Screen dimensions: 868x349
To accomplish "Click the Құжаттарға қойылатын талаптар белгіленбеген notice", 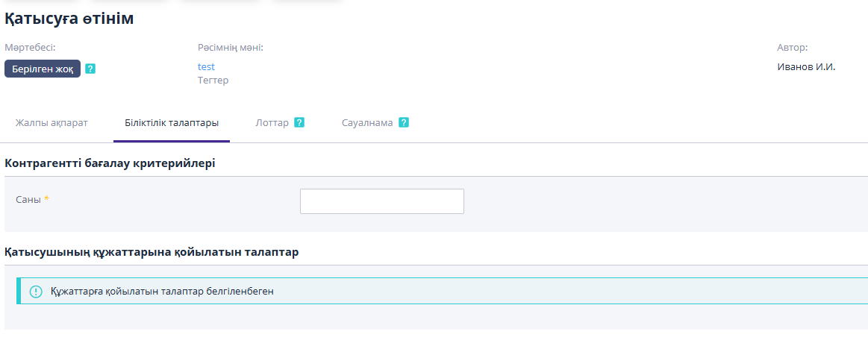I will tap(162, 292).
